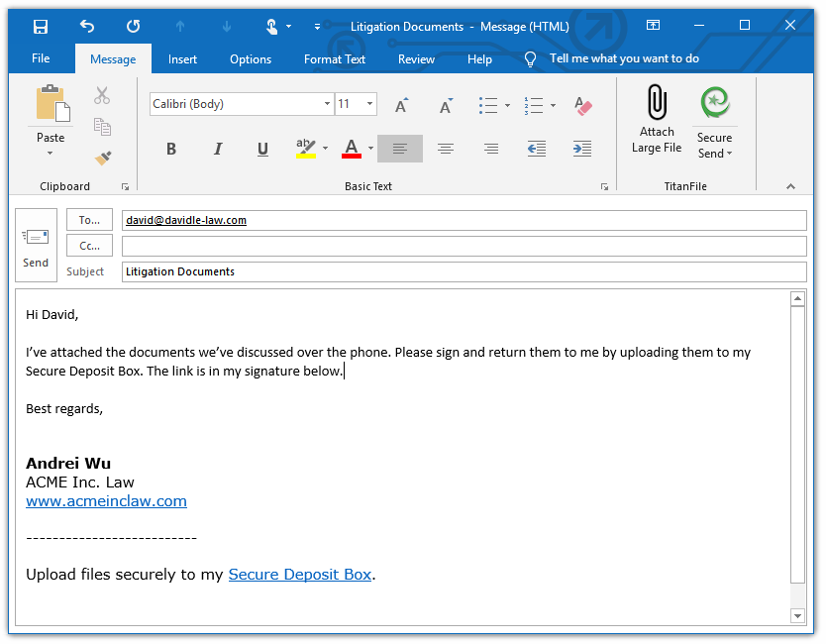Click the Redo circular arrow icon
The height and width of the screenshot is (644, 826).
(134, 26)
